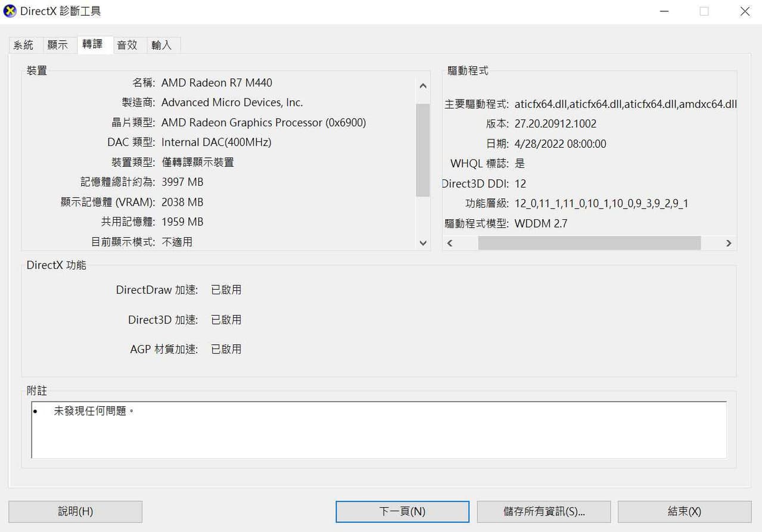
Task: Click feature levels value 12_0,11_1,11_0...
Action: (601, 203)
